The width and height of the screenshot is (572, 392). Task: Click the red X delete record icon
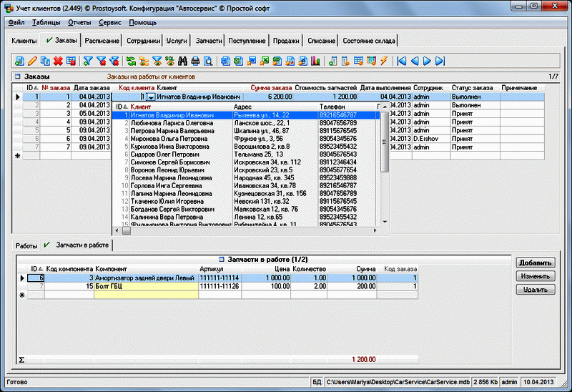coord(58,61)
